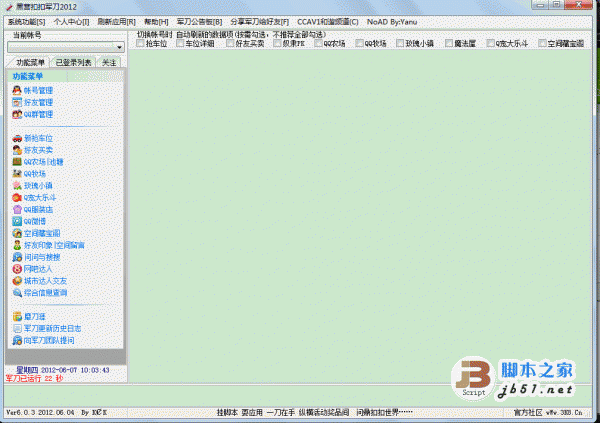600x423 pixels.
Task: Open 城市达人交友 using its star icon
Action: tap(17, 281)
